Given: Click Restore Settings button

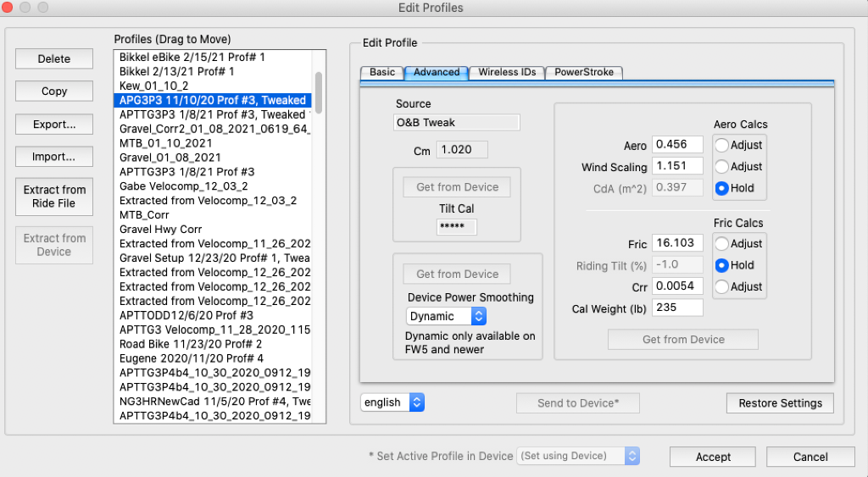Looking at the screenshot, I should pos(780,402).
